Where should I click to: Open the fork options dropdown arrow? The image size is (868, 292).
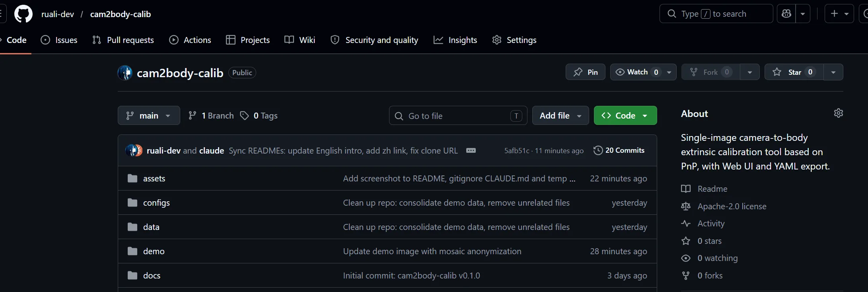coord(750,72)
